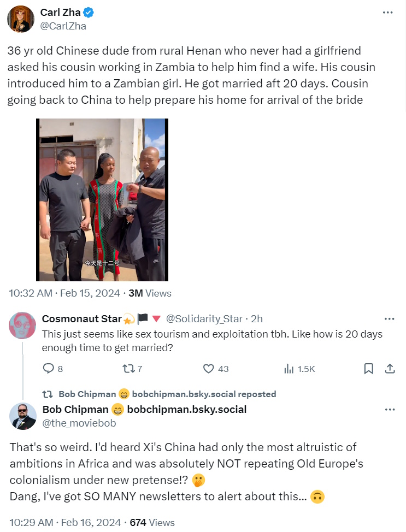Click Bob Chipman's profile avatar
This screenshot has height=532, width=406.
tap(22, 417)
